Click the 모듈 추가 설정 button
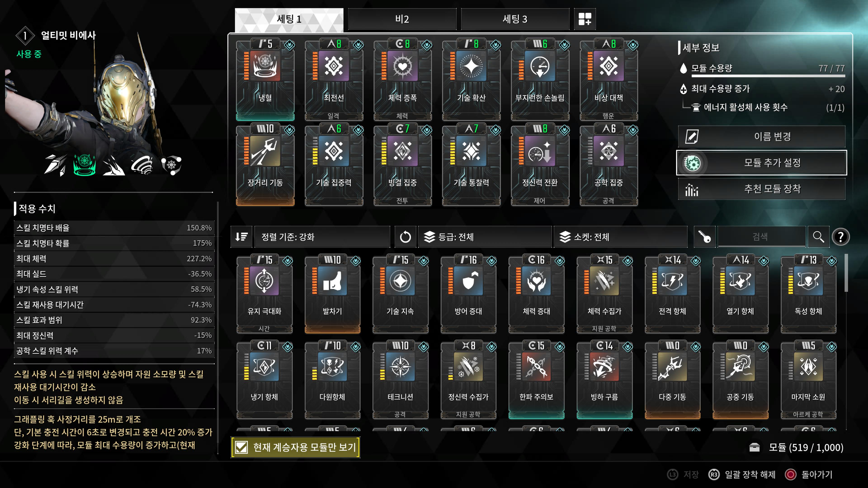Screen dimensions: 868x488 [762, 163]
